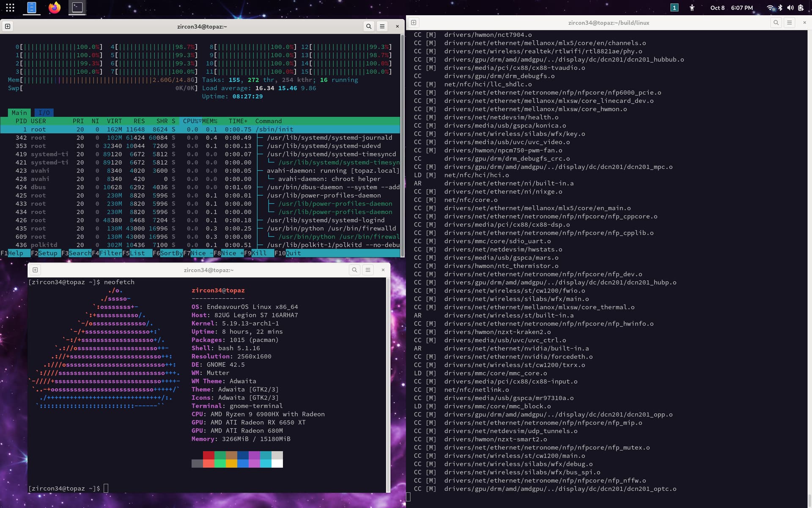Image resolution: width=812 pixels, height=508 pixels.
Task: Open the clock showing Oct 8 6:07 PM
Action: [731, 8]
